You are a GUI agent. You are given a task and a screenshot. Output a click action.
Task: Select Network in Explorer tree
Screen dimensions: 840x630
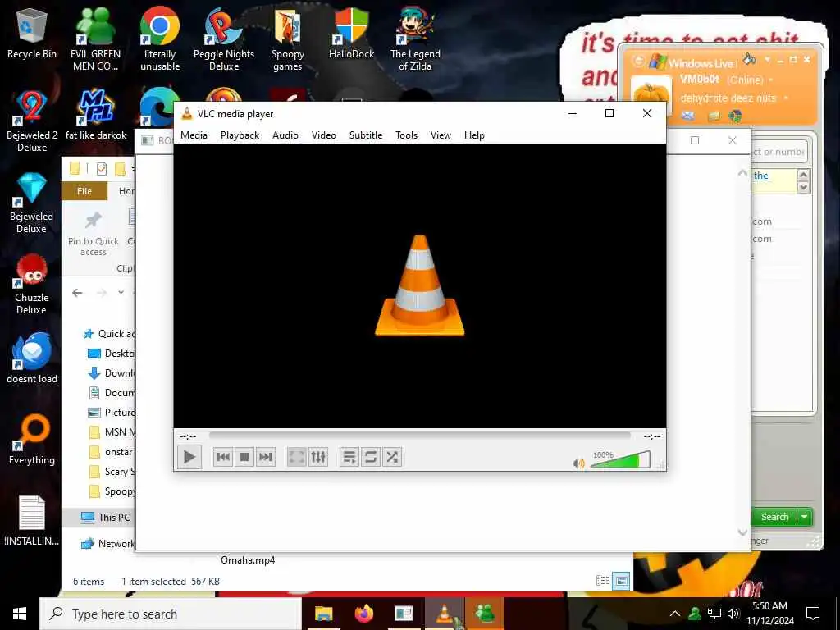(107, 544)
